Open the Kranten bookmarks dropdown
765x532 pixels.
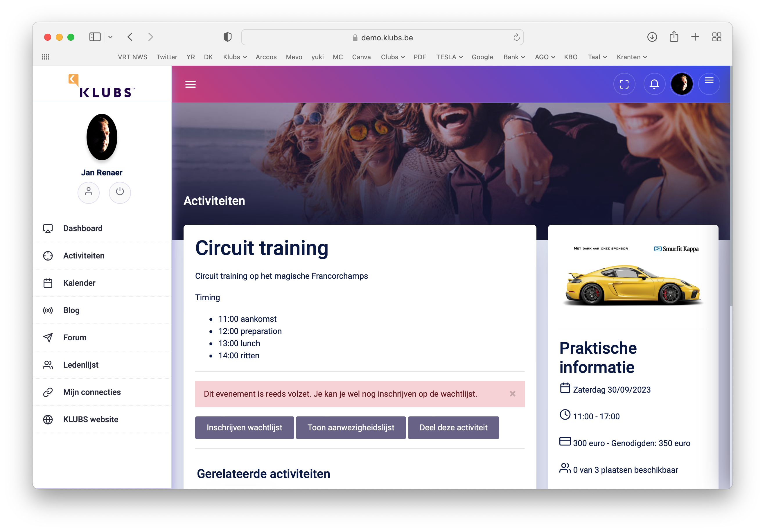[x=631, y=57]
